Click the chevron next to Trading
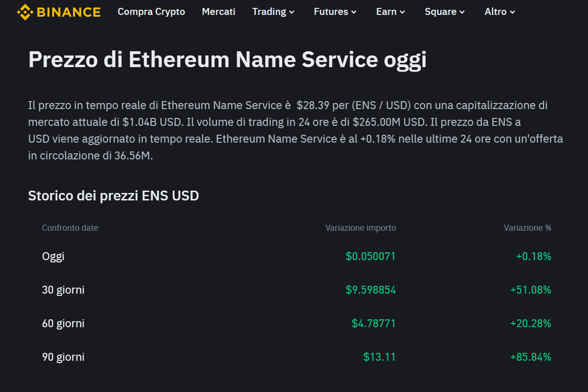The image size is (588, 392). [292, 12]
